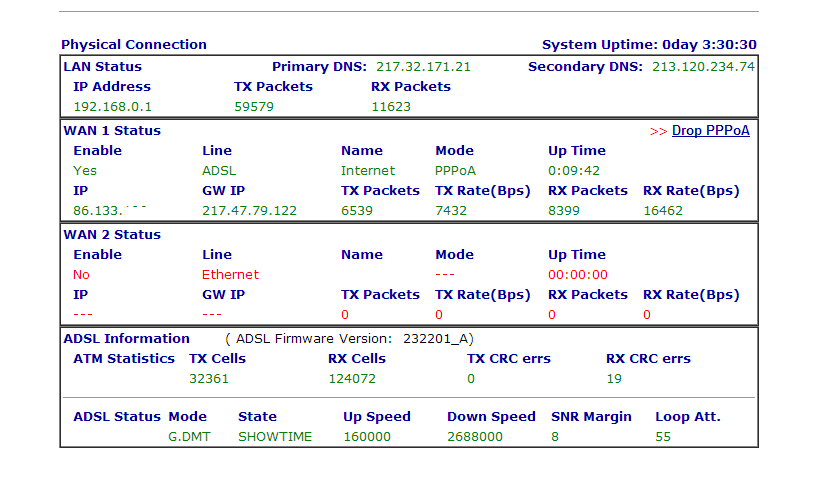
Task: Select the Secondary DNS value 213.120.234.74
Action: (x=703, y=67)
